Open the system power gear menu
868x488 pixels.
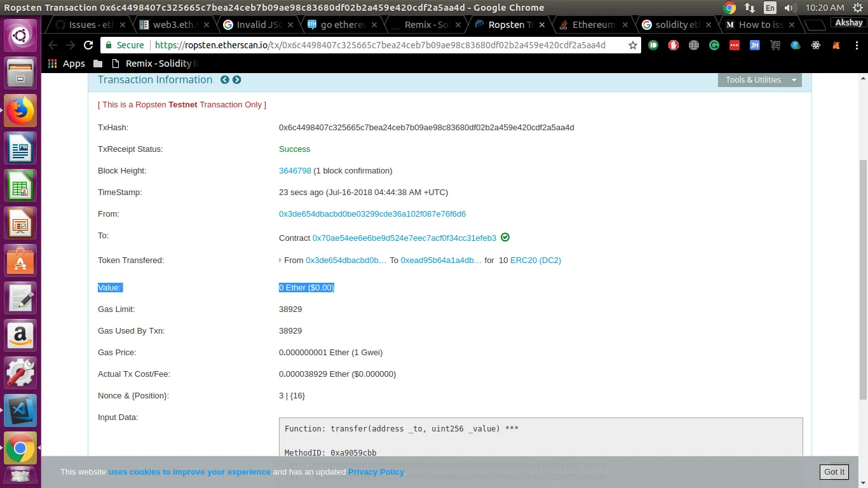857,8
